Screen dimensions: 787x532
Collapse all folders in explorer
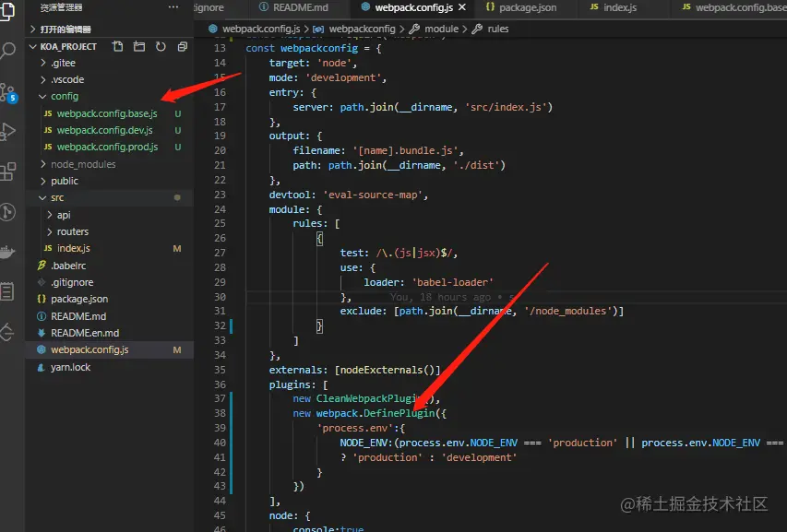pos(182,47)
